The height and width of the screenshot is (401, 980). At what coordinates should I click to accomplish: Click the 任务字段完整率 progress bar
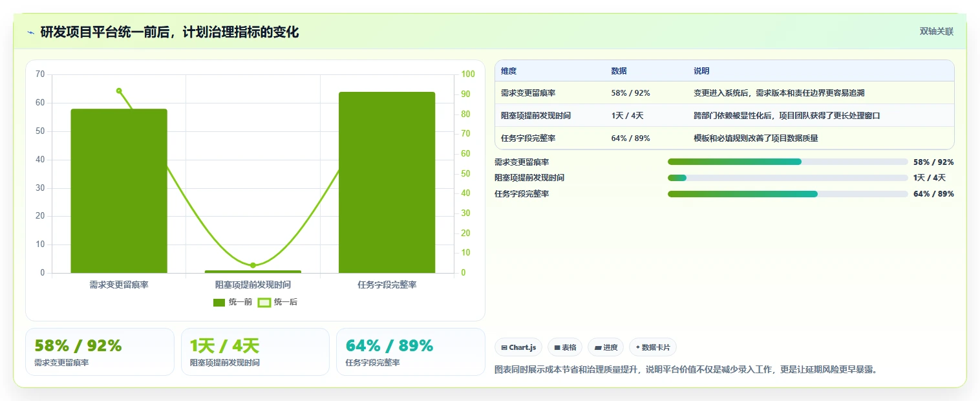tap(787, 193)
